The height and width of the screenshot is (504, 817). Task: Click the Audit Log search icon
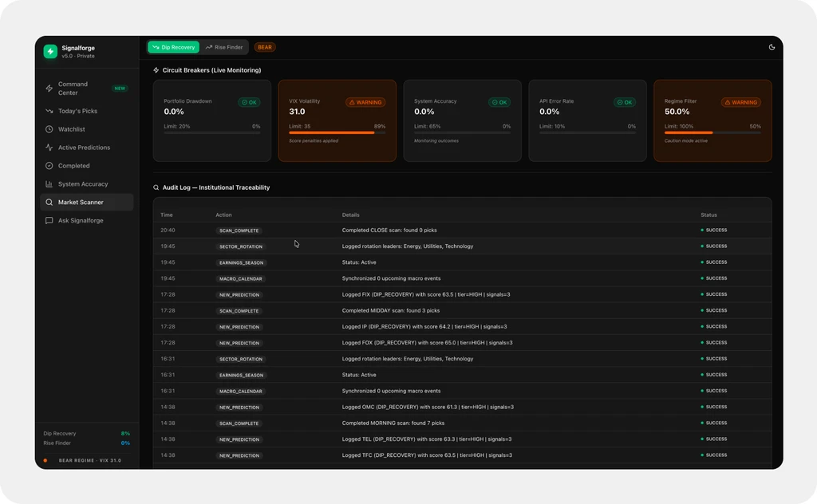tap(156, 187)
